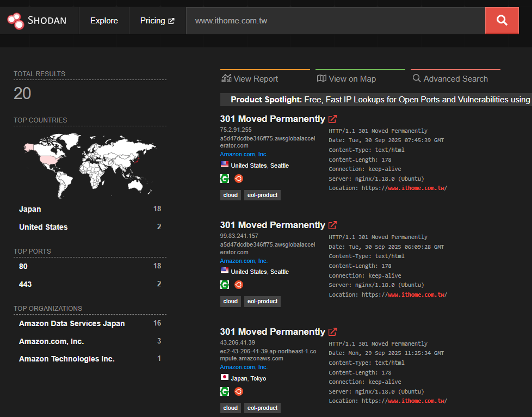Open Advanced Search
Screen dimensions: 532x417
click(450, 79)
